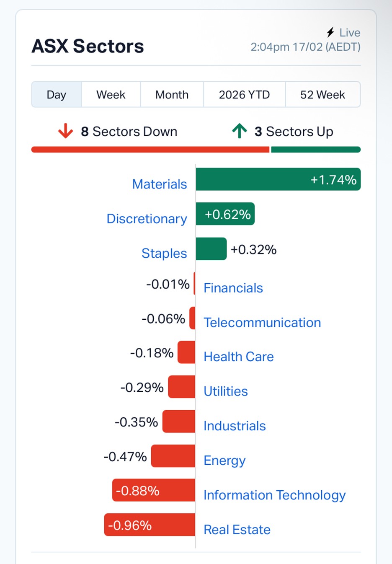The image size is (392, 564).
Task: Switch to the Month tab
Action: click(172, 95)
